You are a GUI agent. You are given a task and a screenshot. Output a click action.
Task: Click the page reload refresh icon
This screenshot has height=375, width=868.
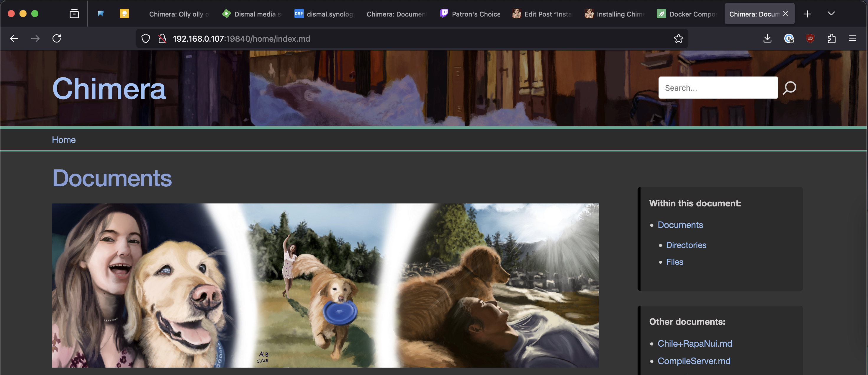click(x=56, y=38)
